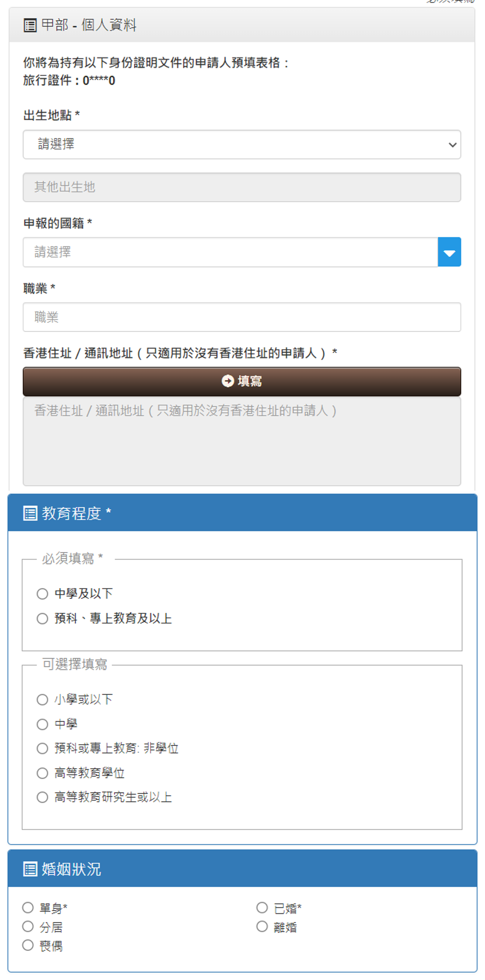
Task: Select the 中學及以下 radio button
Action: tap(42, 594)
